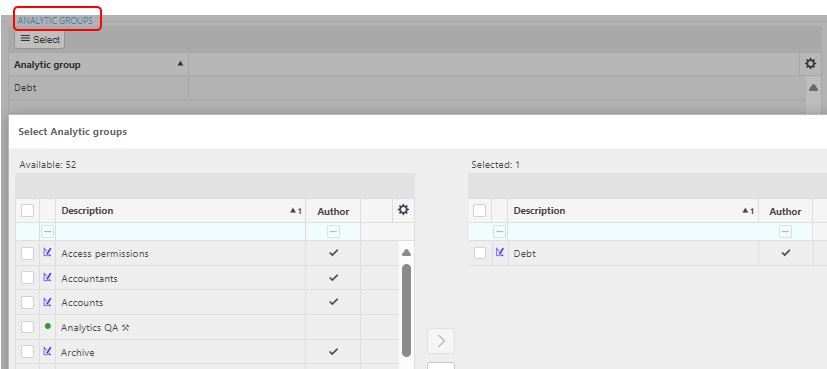The width and height of the screenshot is (827, 369).
Task: Click Author column header in Selected list
Action: point(785,211)
